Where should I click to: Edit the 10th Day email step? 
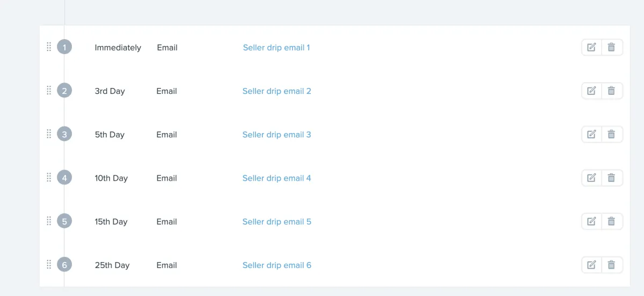click(591, 177)
